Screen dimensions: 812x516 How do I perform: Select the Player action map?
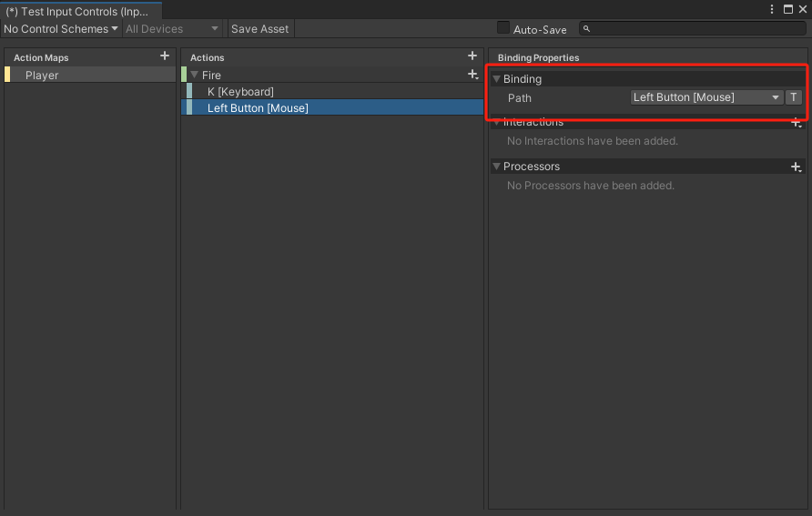90,75
